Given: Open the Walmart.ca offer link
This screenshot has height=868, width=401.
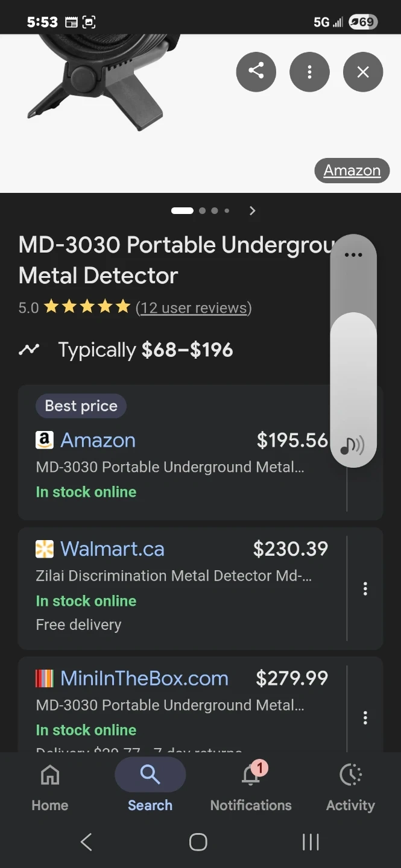Looking at the screenshot, I should (112, 549).
